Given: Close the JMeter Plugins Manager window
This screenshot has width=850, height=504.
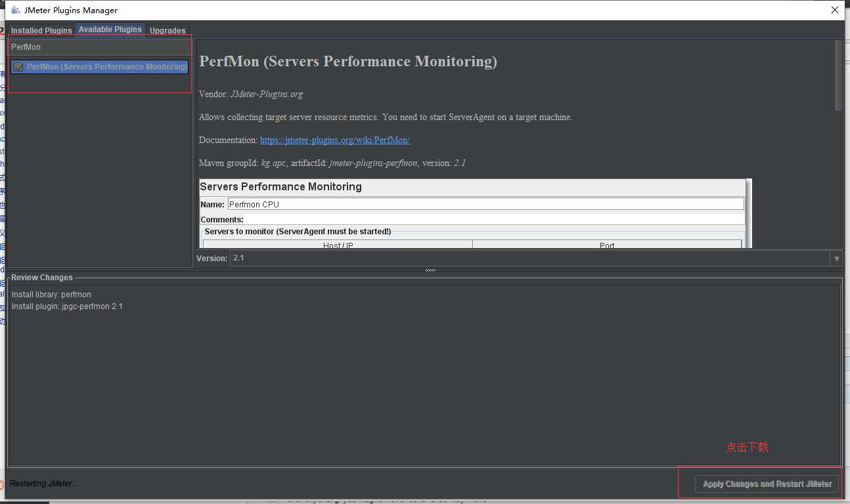Looking at the screenshot, I should (834, 10).
